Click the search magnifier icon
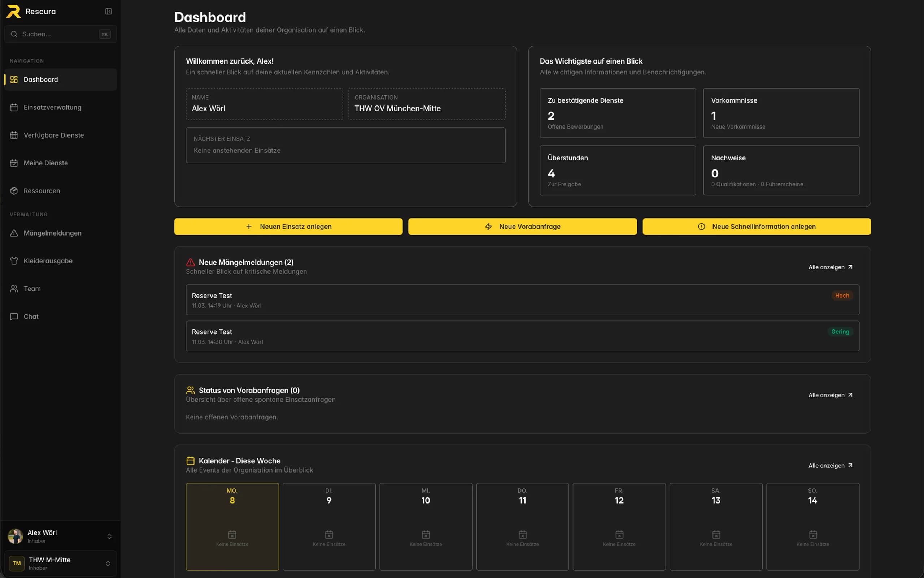Screen dimensions: 924x578 (14, 34)
